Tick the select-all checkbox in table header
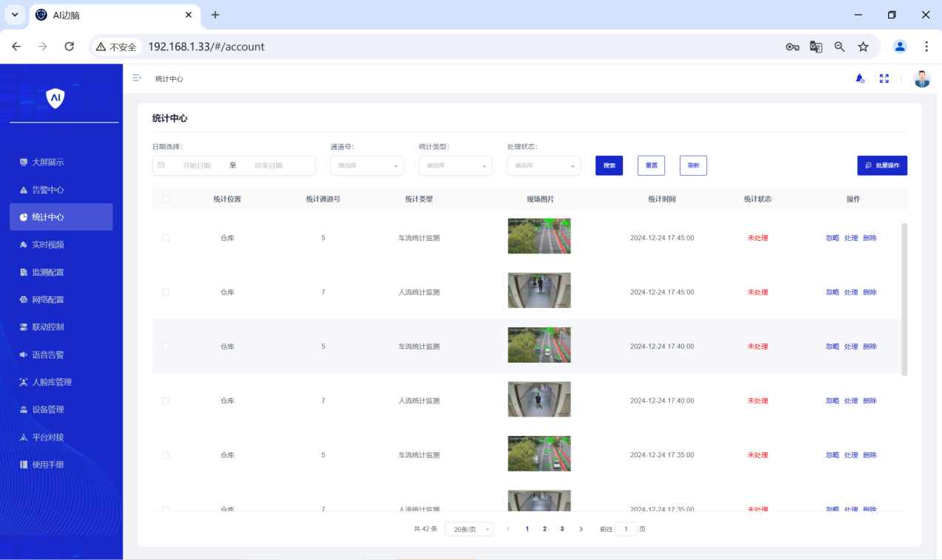The height and width of the screenshot is (560, 942). pos(165,199)
